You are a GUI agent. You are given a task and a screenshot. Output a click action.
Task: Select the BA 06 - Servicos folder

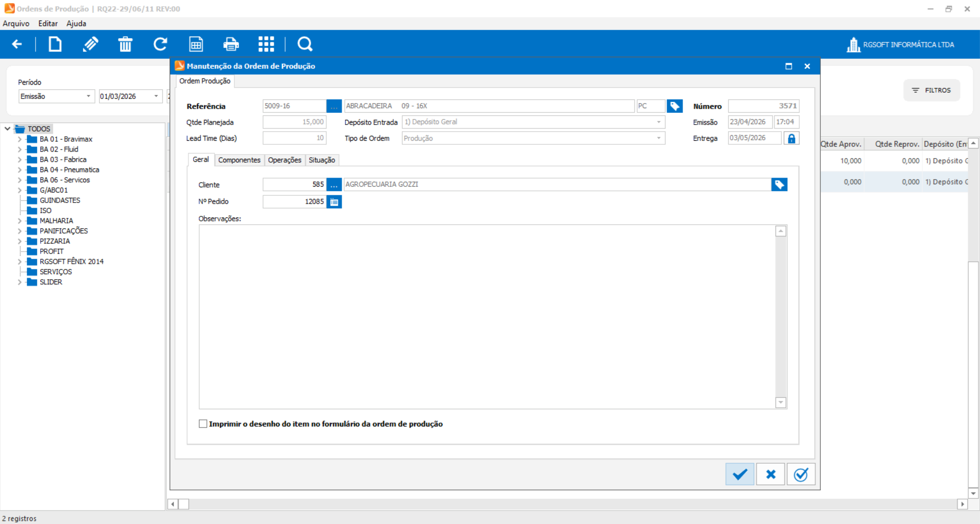point(65,180)
